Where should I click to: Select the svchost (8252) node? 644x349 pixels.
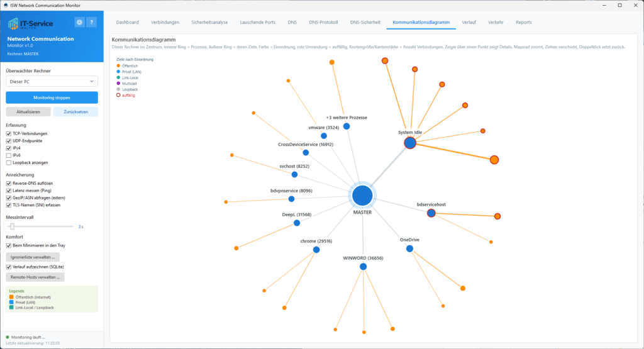tap(294, 175)
